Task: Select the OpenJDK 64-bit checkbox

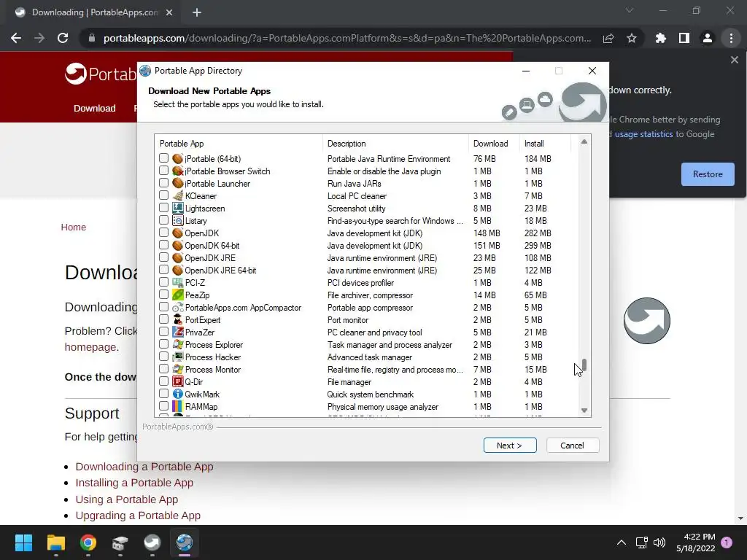Action: coord(164,245)
